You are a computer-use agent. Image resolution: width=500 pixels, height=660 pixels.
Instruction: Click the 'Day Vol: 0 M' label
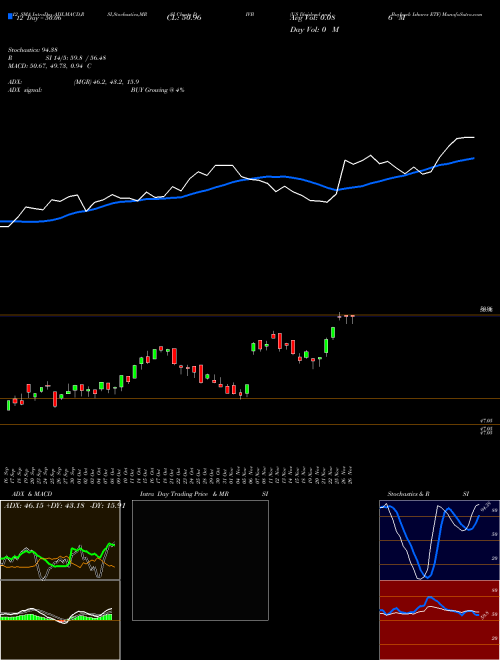pos(314,29)
